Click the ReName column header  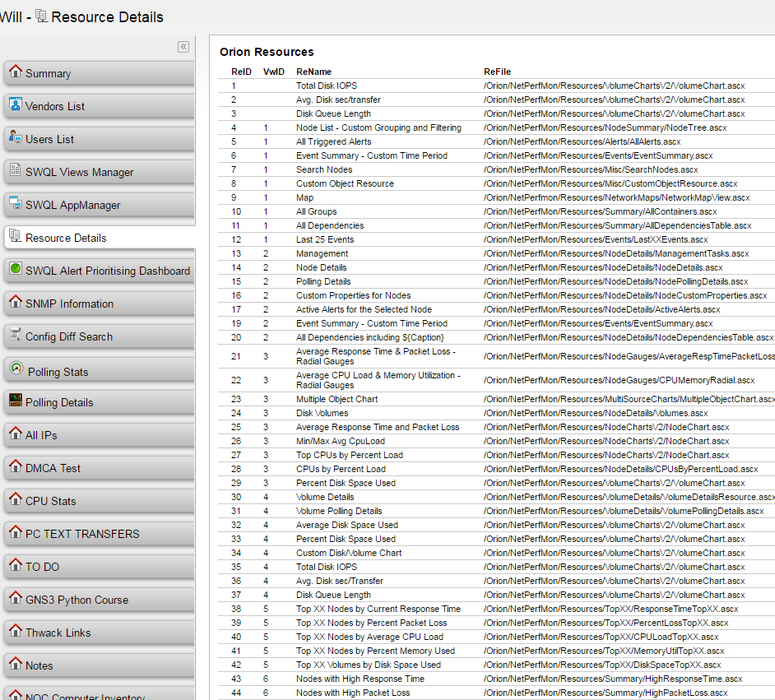point(313,72)
